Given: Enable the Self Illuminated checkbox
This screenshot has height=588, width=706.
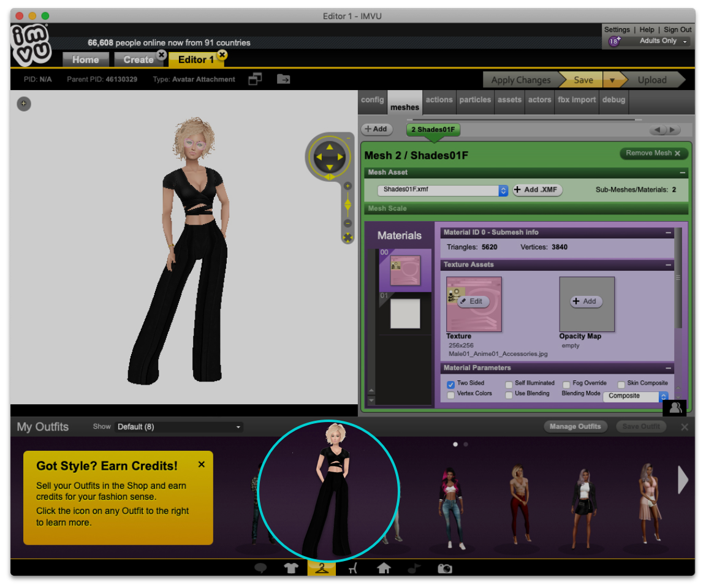Looking at the screenshot, I should click(509, 384).
